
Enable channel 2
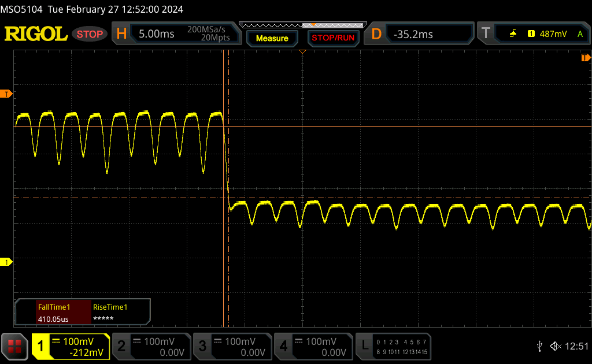[152, 346]
